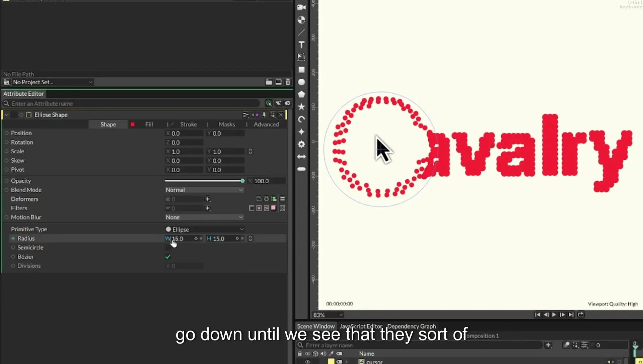Adjust the Opacity slider handle
Screen dimensions: 643x364
click(242, 181)
